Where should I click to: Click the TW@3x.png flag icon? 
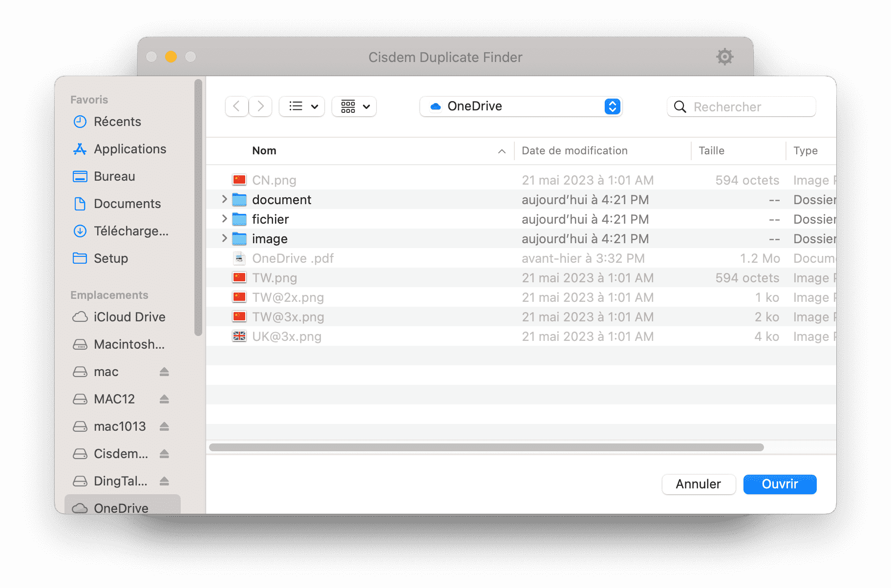(x=239, y=316)
